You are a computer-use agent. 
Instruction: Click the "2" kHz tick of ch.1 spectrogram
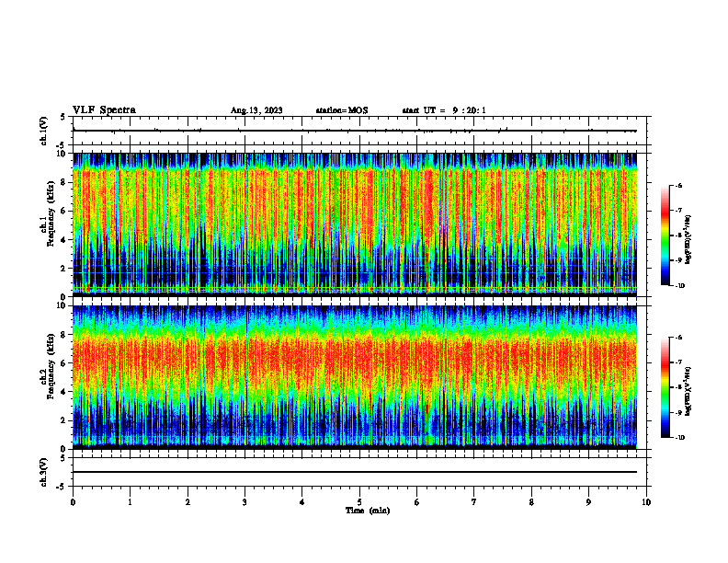pyautogui.click(x=64, y=269)
